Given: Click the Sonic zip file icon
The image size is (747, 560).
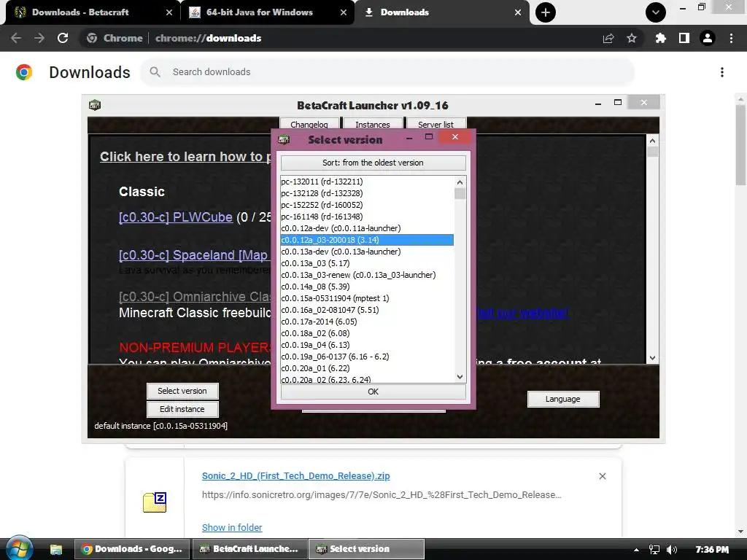Looking at the screenshot, I should [155, 502].
